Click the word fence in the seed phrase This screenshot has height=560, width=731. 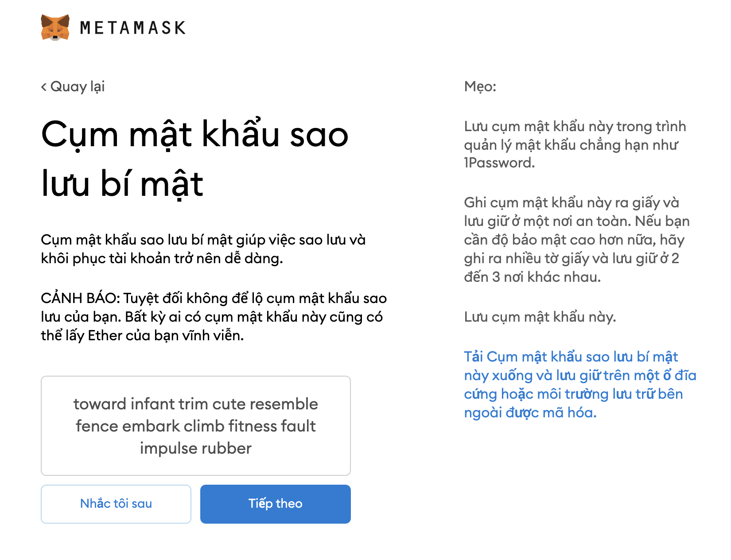[96, 426]
